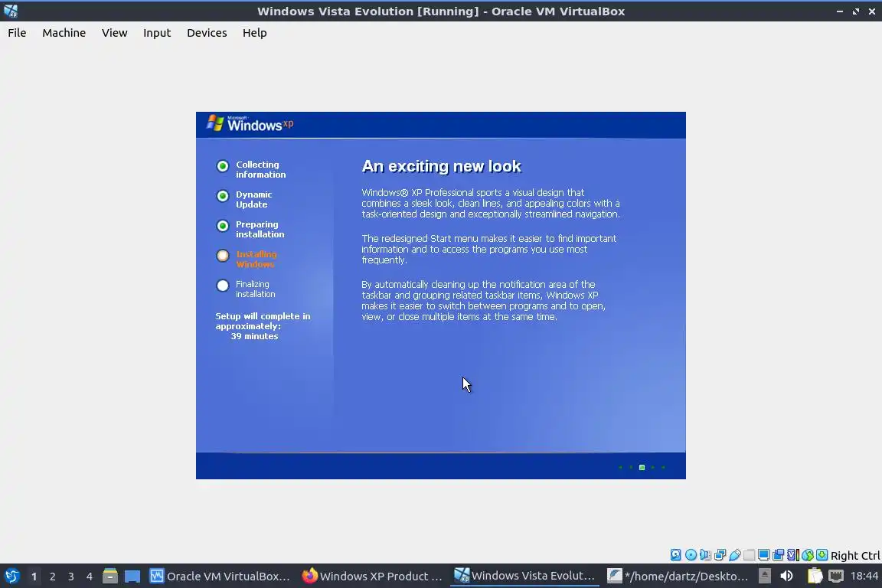Image resolution: width=882 pixels, height=588 pixels.
Task: Switch to workspace 3
Action: tap(71, 577)
